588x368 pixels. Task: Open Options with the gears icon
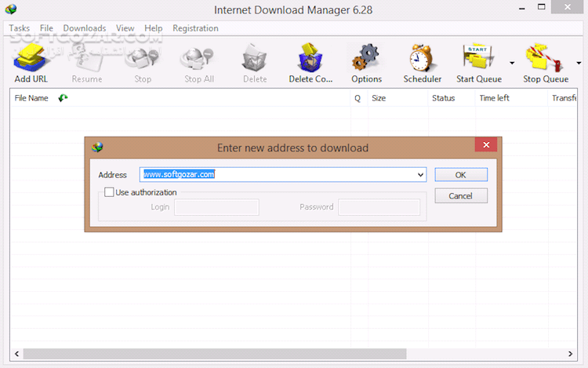click(366, 57)
